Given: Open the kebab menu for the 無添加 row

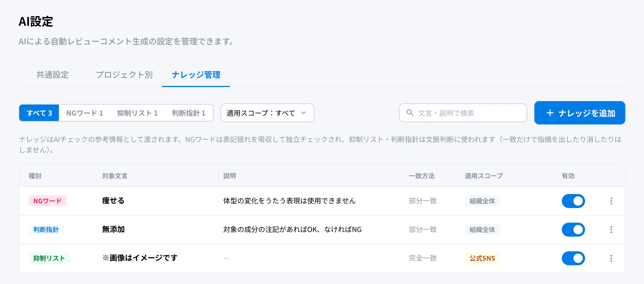Looking at the screenshot, I should [x=611, y=230].
